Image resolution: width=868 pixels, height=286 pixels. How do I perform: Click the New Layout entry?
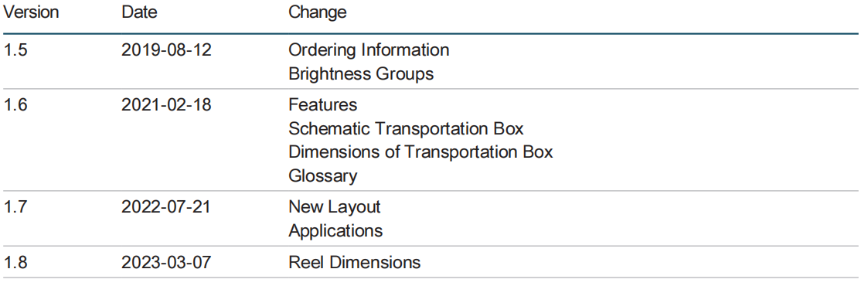(335, 207)
